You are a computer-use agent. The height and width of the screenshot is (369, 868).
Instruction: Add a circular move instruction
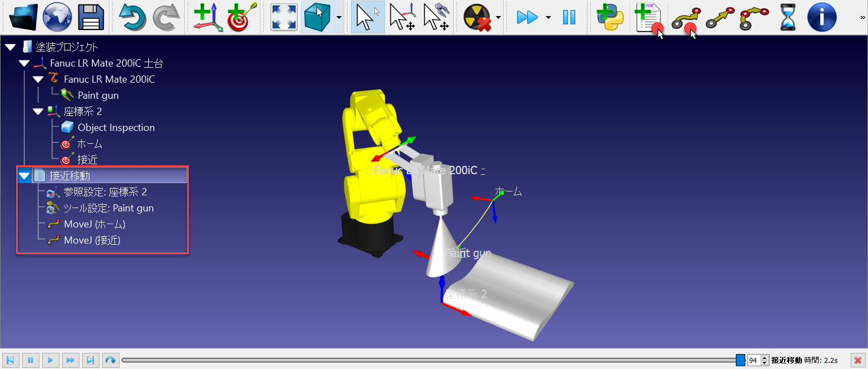(x=755, y=17)
